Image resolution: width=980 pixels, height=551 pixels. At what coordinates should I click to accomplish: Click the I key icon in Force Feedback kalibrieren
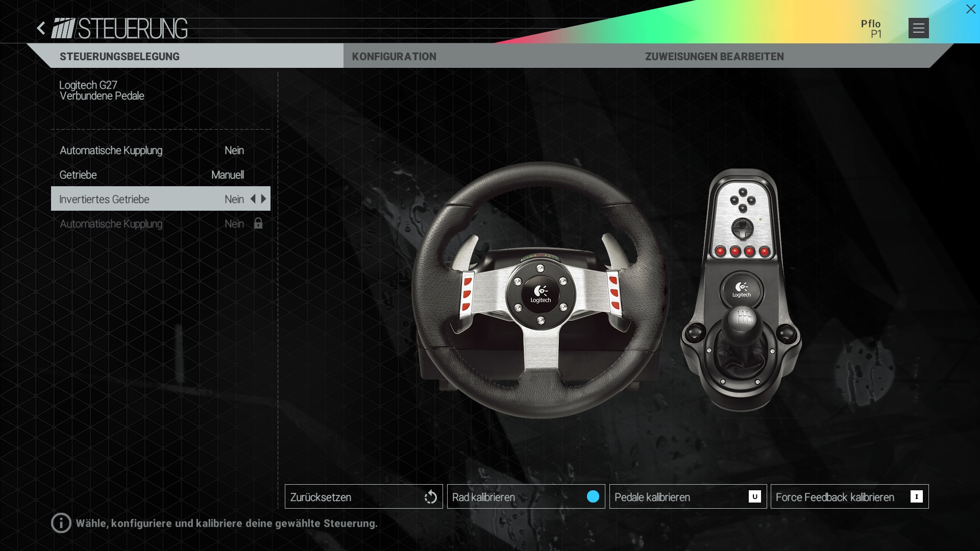[x=916, y=496]
